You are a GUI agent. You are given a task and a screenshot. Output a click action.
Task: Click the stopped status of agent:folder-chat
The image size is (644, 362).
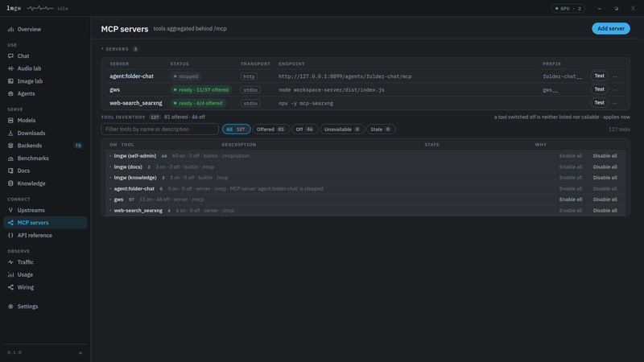[186, 76]
